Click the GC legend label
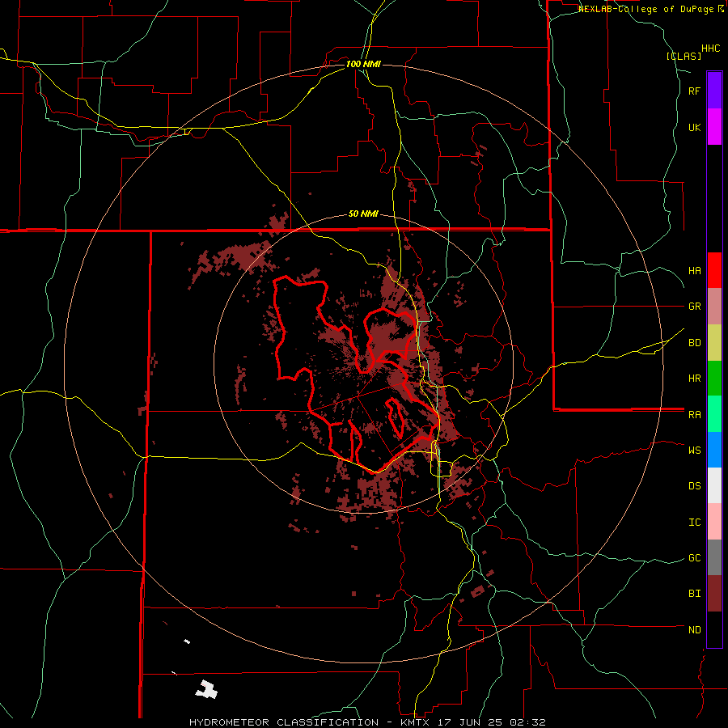Viewport: 728px width, 728px height. [694, 558]
